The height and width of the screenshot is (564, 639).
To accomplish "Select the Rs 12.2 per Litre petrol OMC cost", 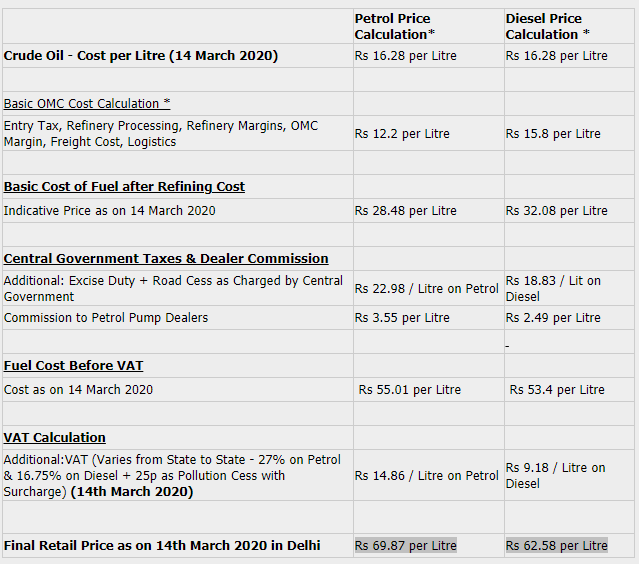I will click(x=402, y=134).
